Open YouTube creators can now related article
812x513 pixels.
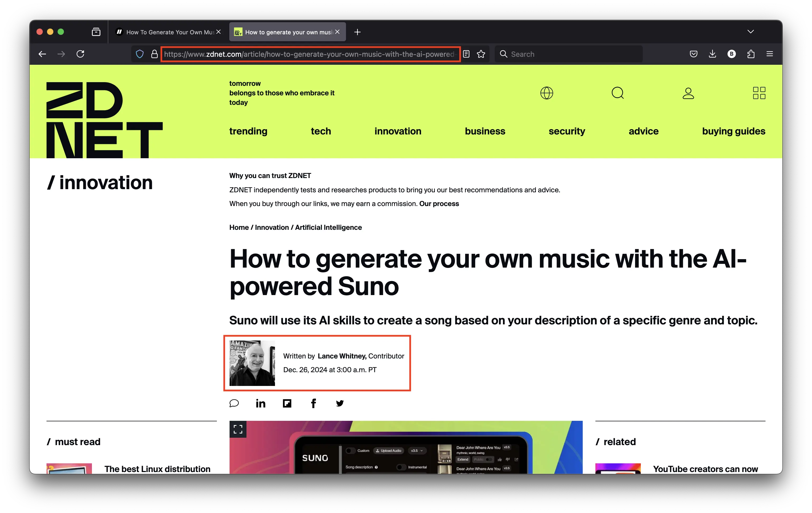pyautogui.click(x=705, y=469)
